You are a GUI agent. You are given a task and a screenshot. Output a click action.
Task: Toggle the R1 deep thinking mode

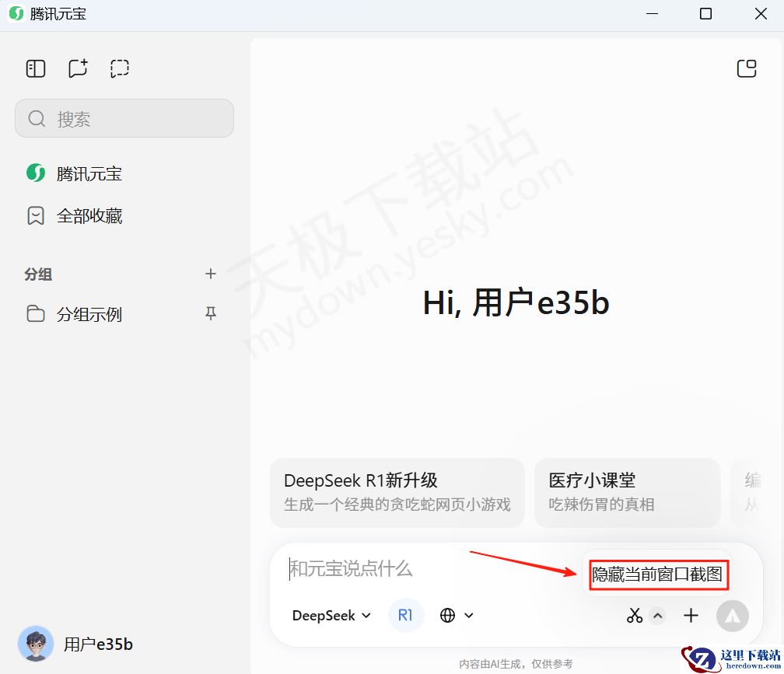[x=405, y=615]
